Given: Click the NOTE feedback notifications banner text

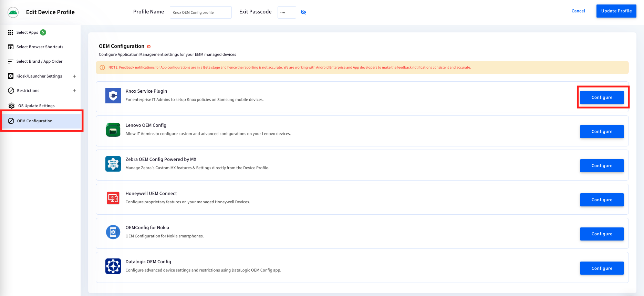Looking at the screenshot, I should point(290,68).
